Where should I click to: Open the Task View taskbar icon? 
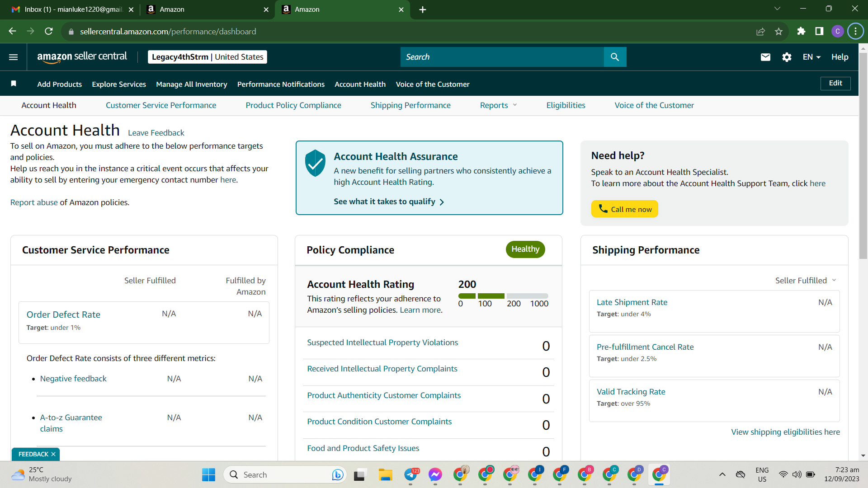pyautogui.click(x=359, y=474)
